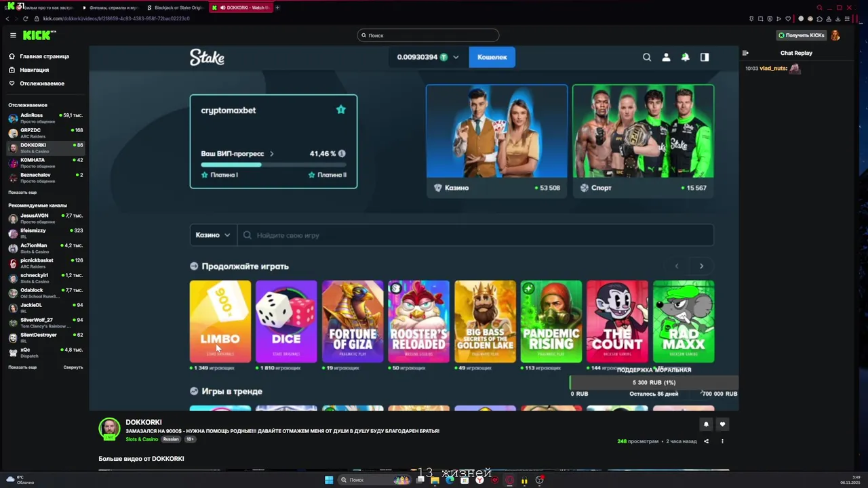Viewport: 868px width, 488px height.
Task: Click the donation goal progress bar
Action: pyautogui.click(x=654, y=382)
